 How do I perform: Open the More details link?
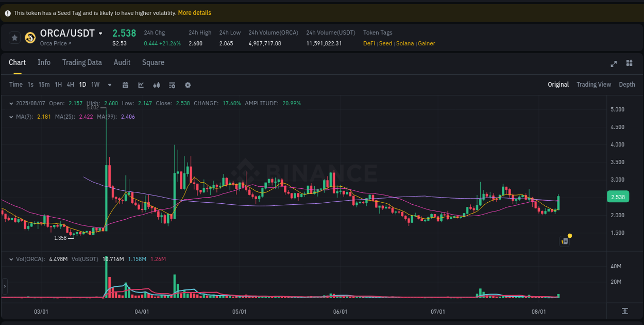pyautogui.click(x=195, y=12)
